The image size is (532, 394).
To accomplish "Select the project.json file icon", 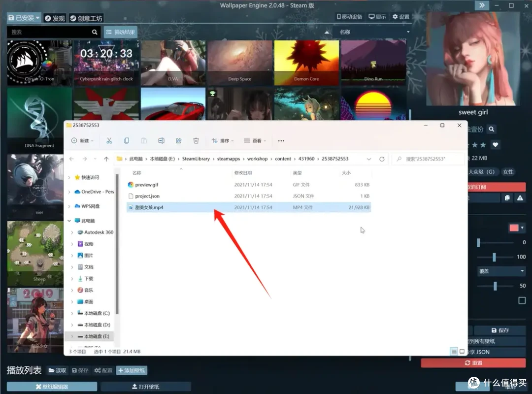I will point(131,196).
